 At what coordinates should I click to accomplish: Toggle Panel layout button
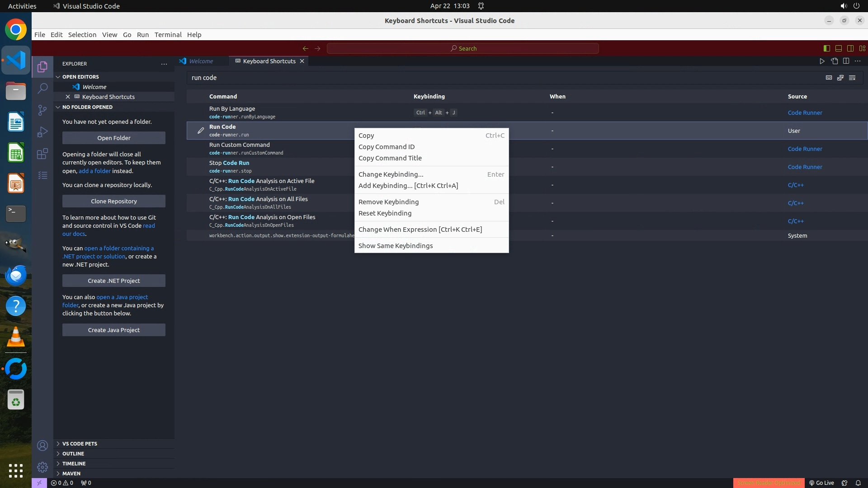(x=838, y=48)
